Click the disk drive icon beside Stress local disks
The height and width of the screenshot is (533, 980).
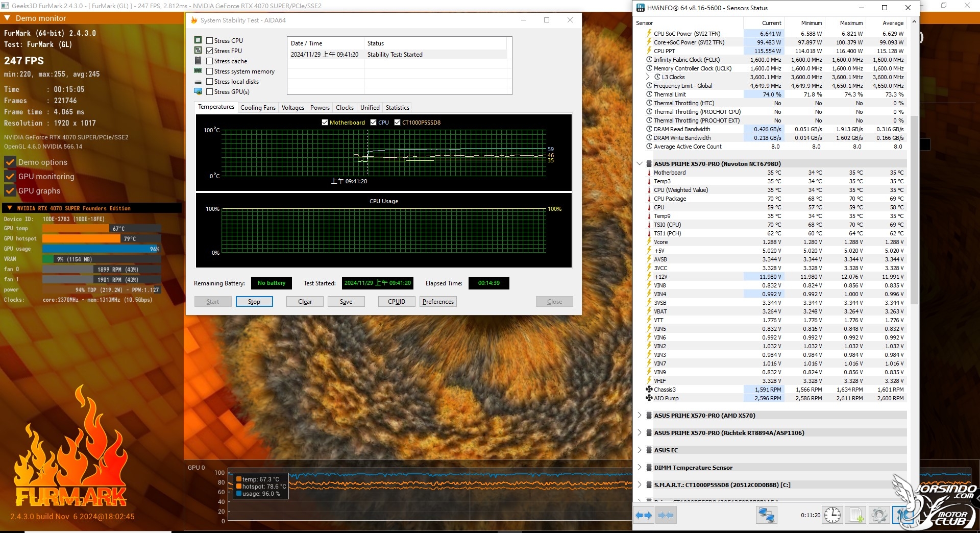tap(198, 82)
